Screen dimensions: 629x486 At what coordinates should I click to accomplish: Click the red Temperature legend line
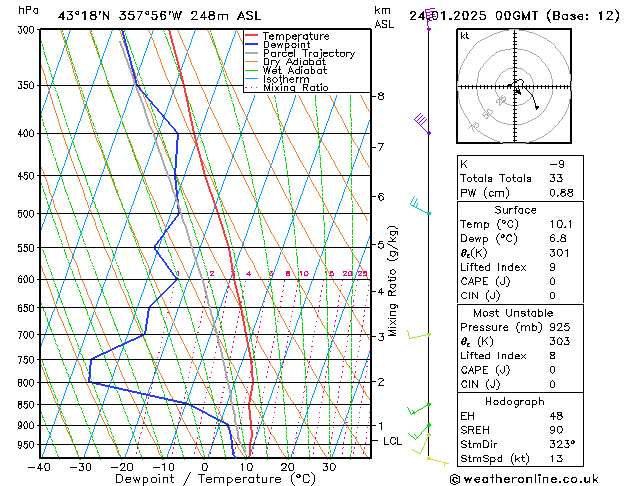(251, 36)
